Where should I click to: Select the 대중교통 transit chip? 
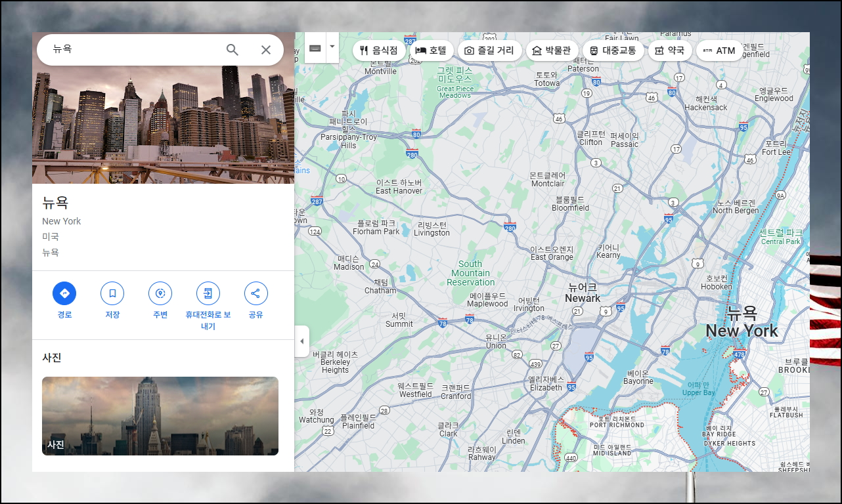[x=613, y=51]
